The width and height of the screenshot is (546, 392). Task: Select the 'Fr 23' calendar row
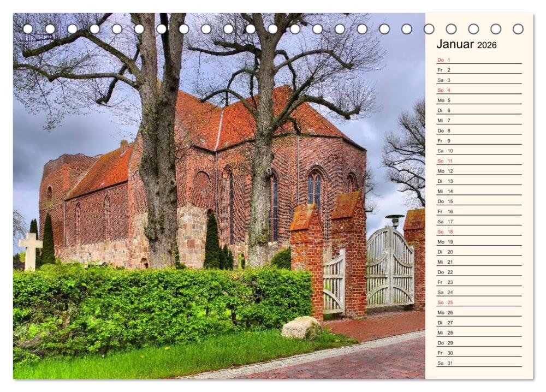(479, 282)
